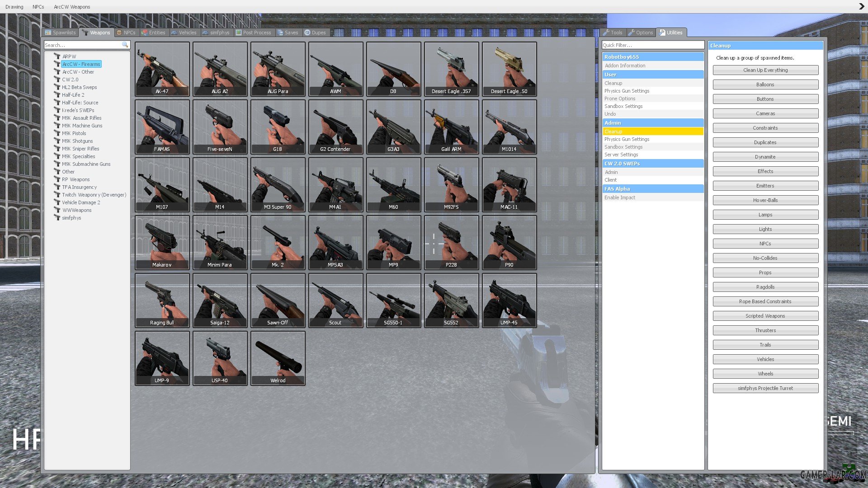Choose the Desert Eagle .357 icon
The height and width of the screenshot is (488, 868).
[x=451, y=69]
